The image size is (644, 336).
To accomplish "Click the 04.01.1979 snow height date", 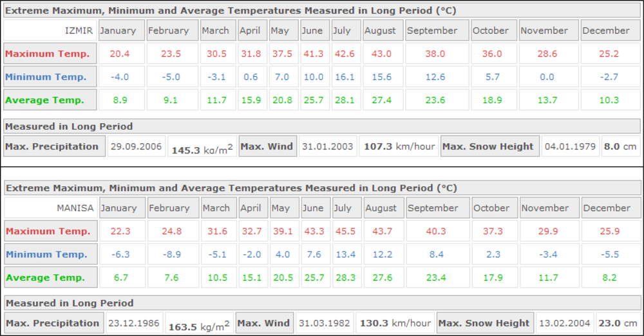I will tap(570, 146).
